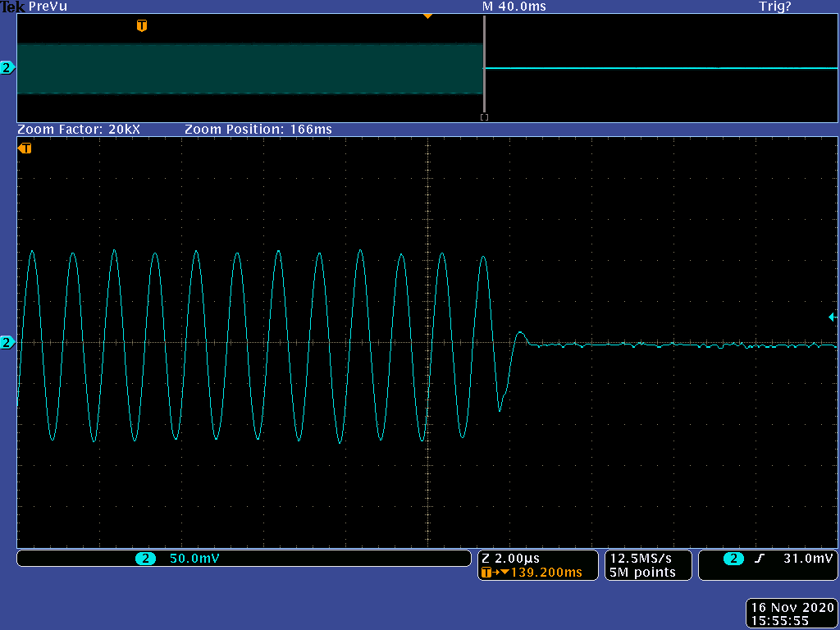
Task: Click the channel 2 badge in trigger readout
Action: (733, 559)
